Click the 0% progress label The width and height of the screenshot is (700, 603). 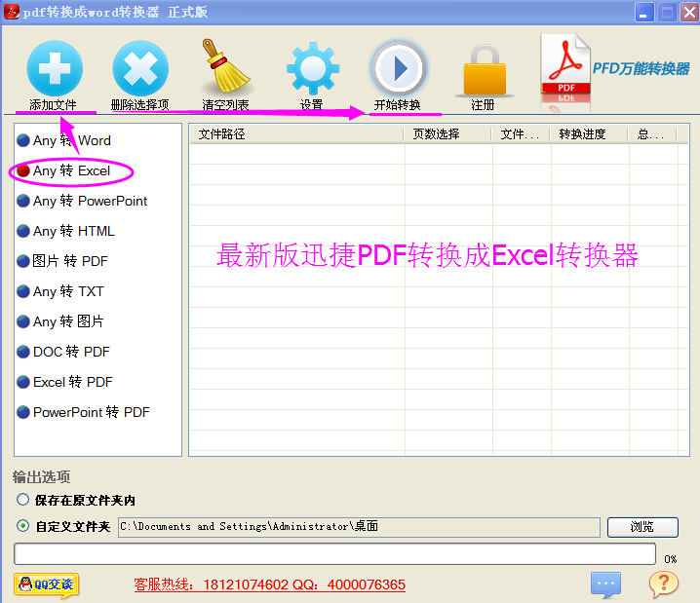point(670,559)
